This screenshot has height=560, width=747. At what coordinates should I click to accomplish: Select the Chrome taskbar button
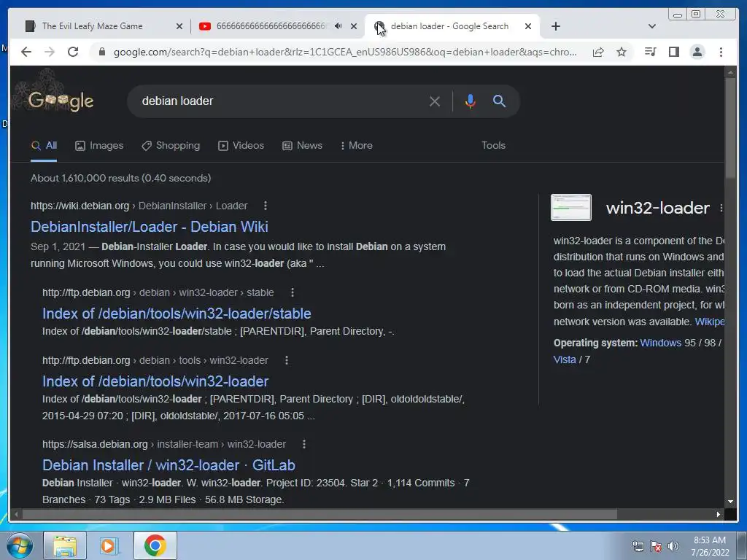pos(155,545)
